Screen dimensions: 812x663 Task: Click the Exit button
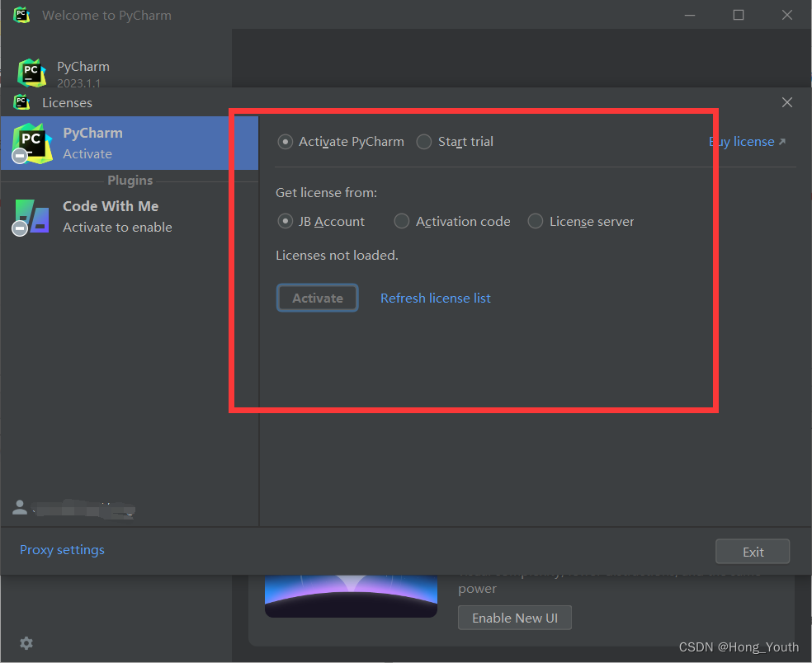753,552
